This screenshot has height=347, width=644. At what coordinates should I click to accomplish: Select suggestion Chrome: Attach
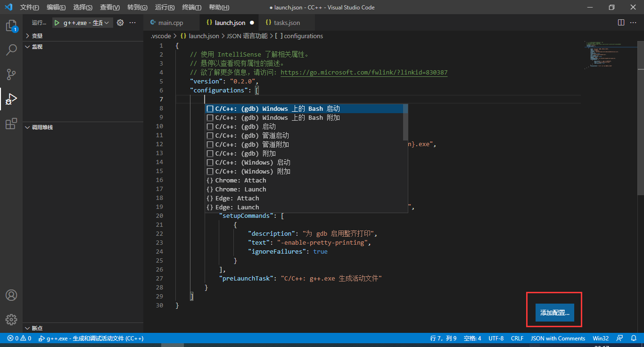pyautogui.click(x=306, y=181)
